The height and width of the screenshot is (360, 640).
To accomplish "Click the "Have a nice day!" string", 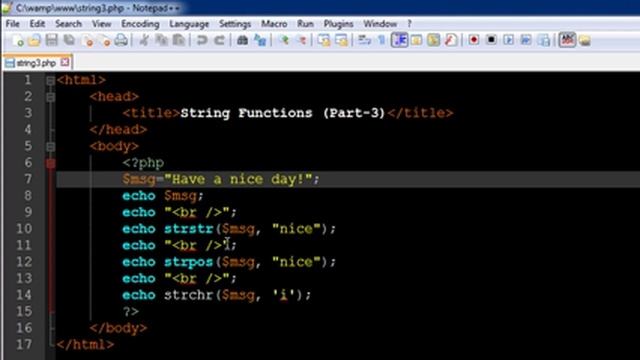I will pyautogui.click(x=238, y=179).
